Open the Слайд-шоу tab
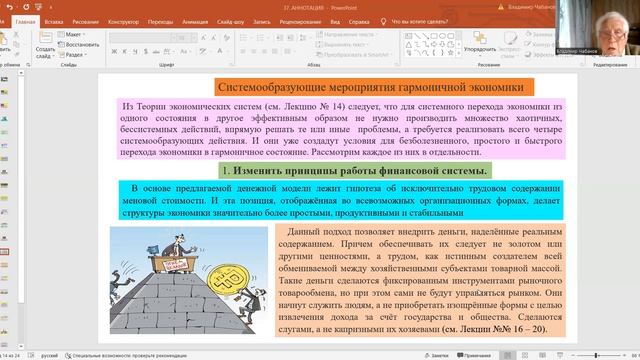This screenshot has height=360, width=640. [230, 22]
